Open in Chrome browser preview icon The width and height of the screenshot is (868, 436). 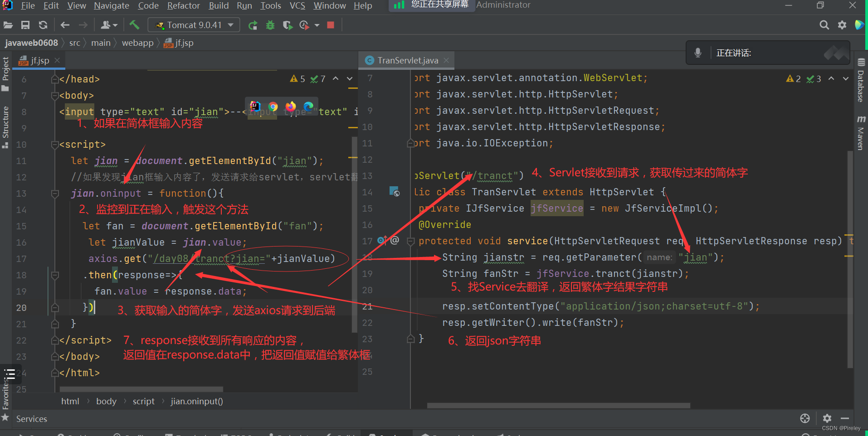pyautogui.click(x=273, y=107)
